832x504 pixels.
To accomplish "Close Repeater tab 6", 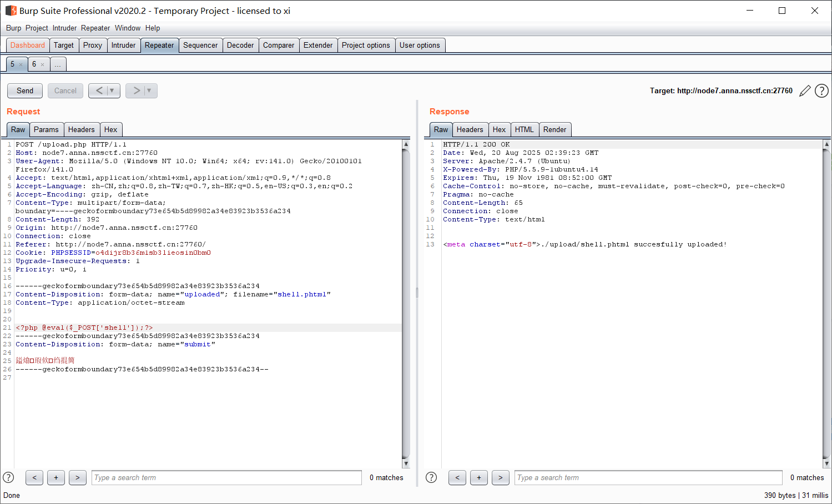I will click(x=42, y=64).
